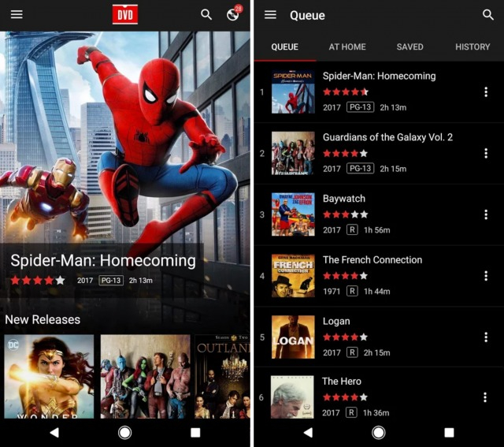
Task: Tap Android recents button on the Queue screen
Action: 449,433
